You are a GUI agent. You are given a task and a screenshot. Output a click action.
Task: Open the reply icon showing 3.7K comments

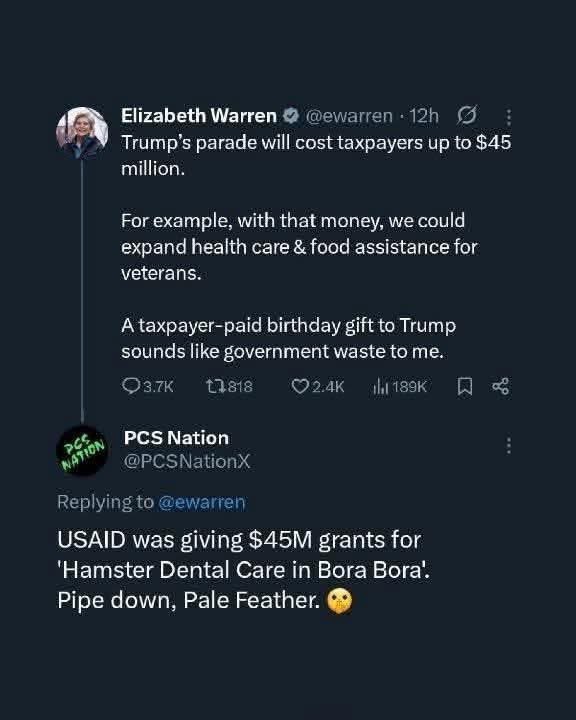click(131, 386)
